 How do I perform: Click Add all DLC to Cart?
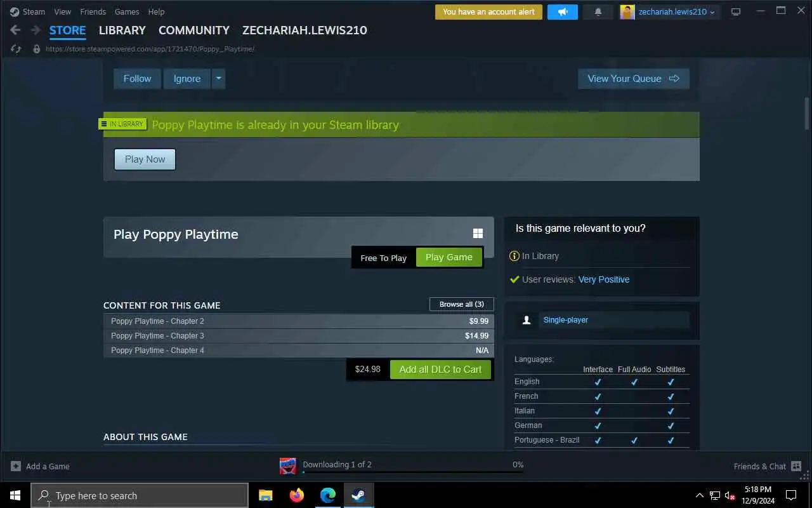[441, 370]
